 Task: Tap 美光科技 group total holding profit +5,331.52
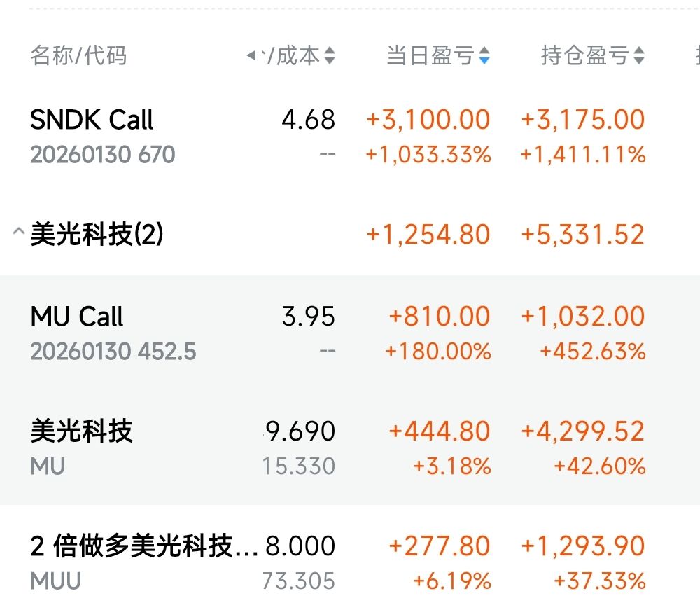(x=582, y=235)
